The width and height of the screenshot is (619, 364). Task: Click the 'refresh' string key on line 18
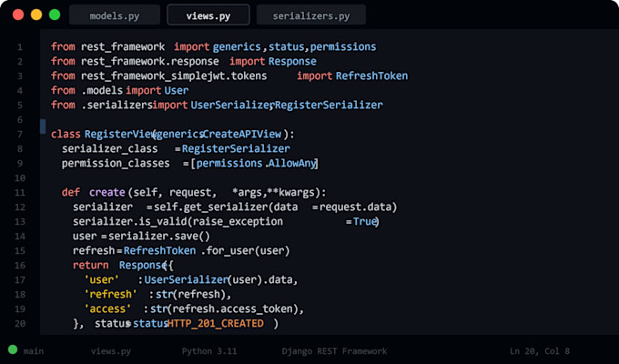[110, 295]
